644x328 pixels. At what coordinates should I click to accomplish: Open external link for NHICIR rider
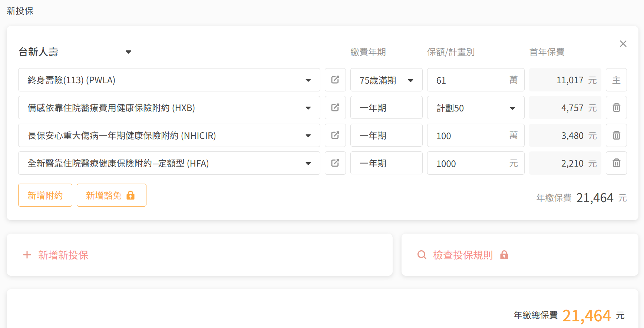pyautogui.click(x=335, y=135)
